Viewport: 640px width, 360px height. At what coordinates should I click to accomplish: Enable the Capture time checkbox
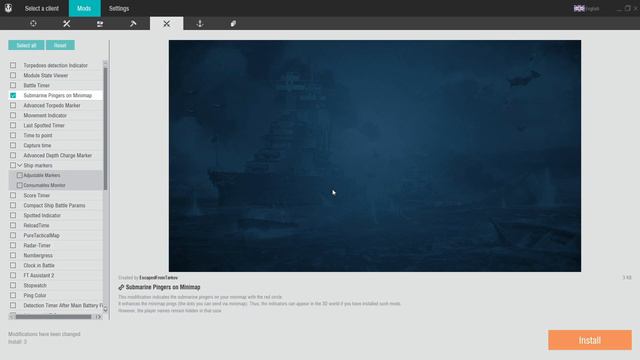click(x=13, y=145)
